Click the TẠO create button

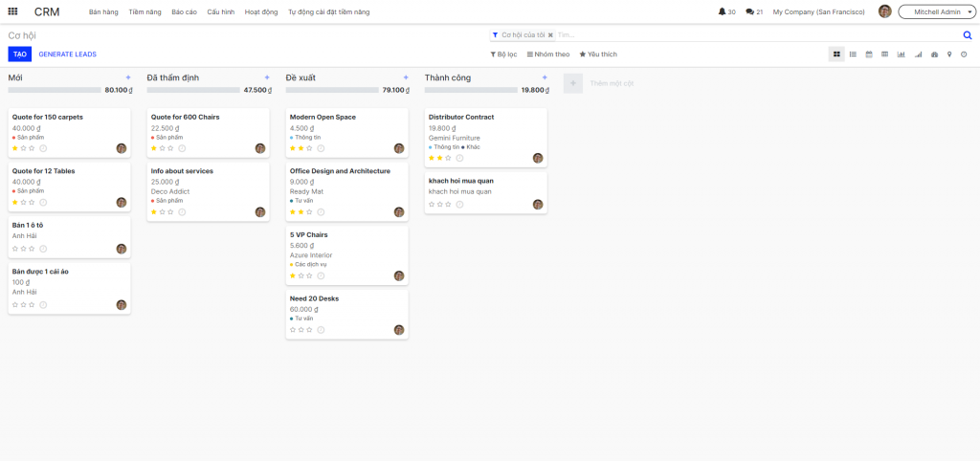(20, 55)
